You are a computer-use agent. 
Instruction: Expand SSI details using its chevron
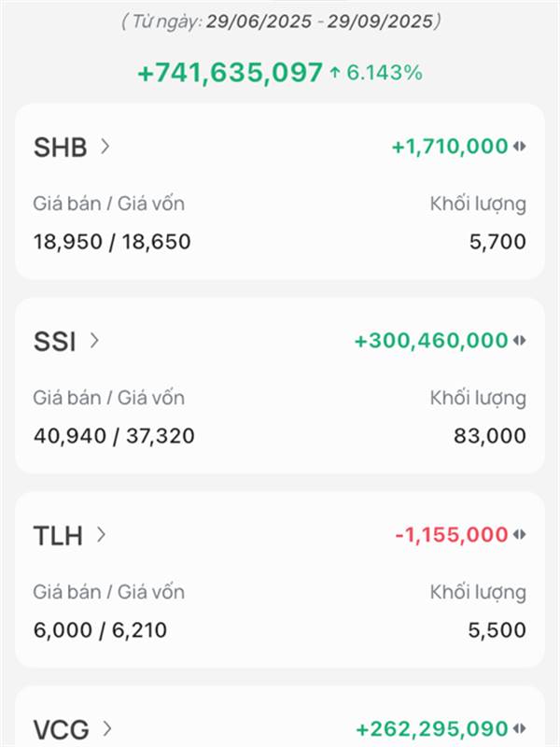[94, 340]
